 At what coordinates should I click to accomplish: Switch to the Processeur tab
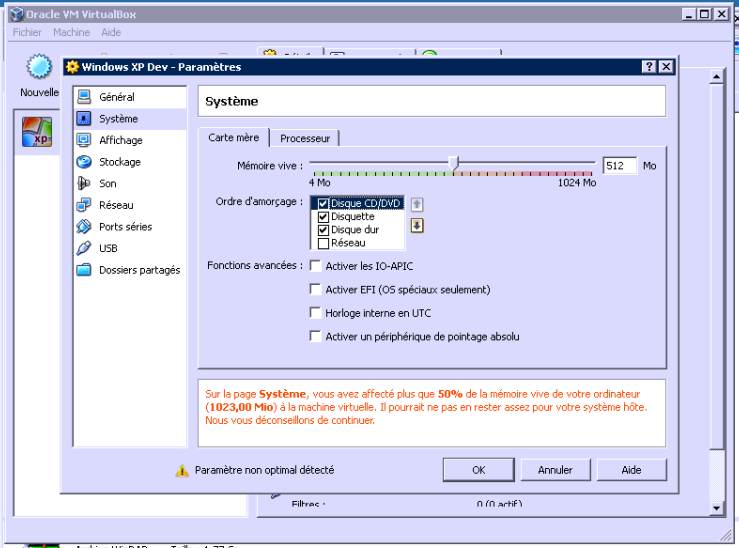305,138
